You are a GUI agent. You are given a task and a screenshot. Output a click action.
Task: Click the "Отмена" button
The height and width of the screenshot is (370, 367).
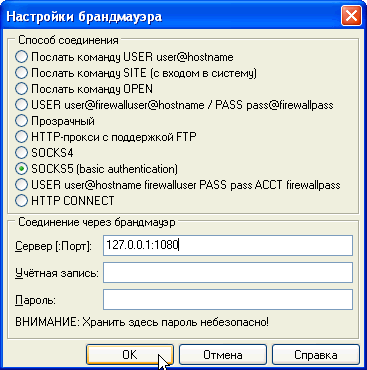pyautogui.click(x=223, y=355)
